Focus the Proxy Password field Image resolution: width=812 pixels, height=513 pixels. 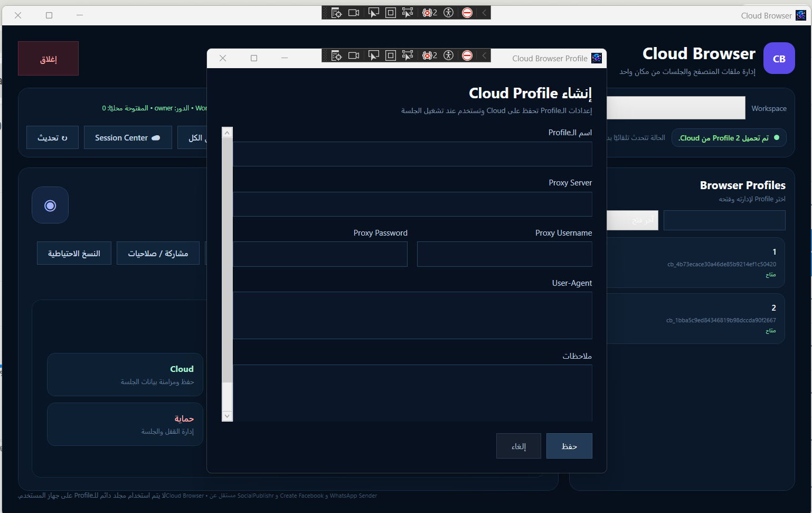(x=320, y=254)
